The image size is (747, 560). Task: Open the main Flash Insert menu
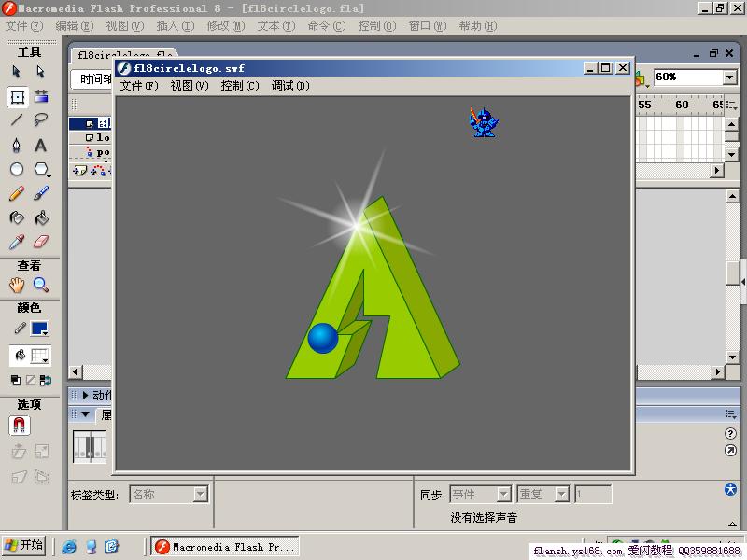pyautogui.click(x=176, y=26)
